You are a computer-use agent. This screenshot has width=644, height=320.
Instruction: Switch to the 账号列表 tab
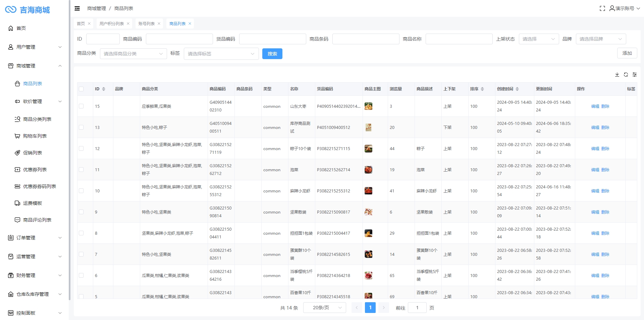coord(147,24)
